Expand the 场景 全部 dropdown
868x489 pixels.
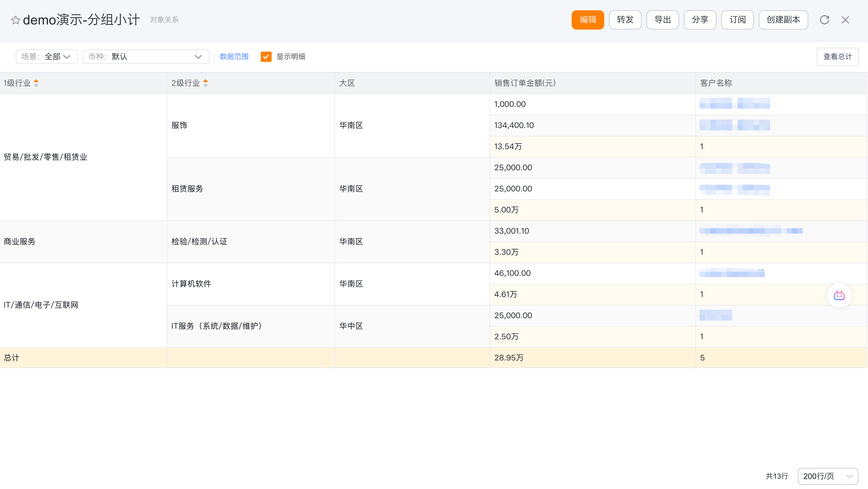point(46,57)
